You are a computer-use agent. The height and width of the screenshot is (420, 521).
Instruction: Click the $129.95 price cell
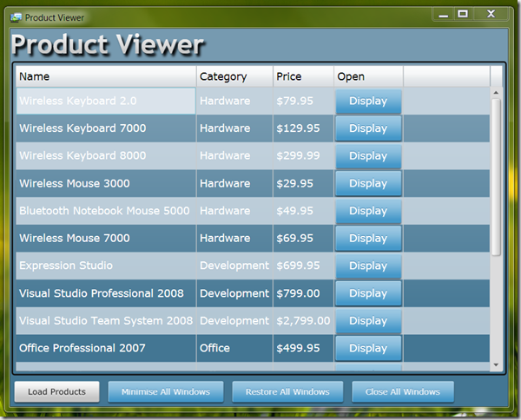(303, 128)
